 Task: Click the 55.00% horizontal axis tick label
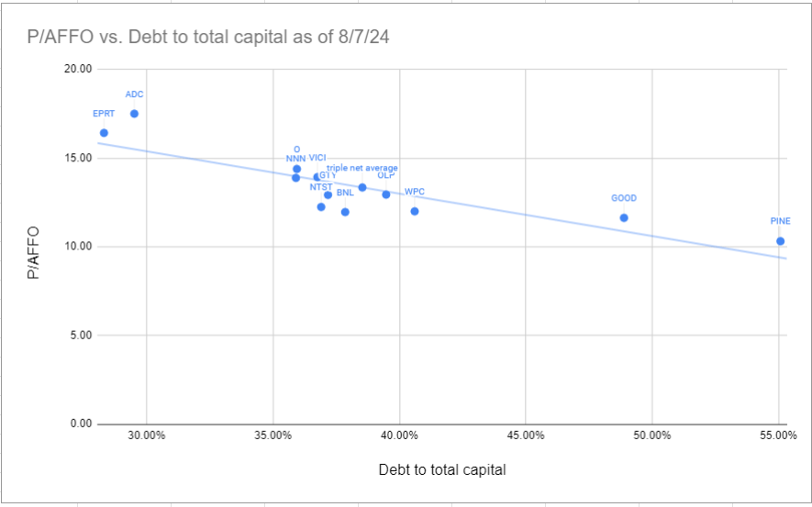click(777, 435)
